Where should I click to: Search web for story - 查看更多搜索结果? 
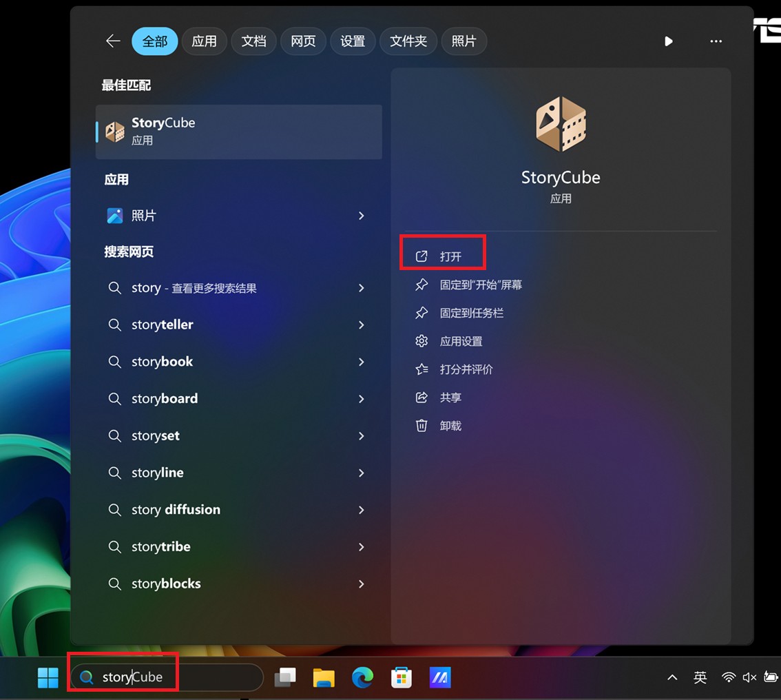click(x=238, y=288)
